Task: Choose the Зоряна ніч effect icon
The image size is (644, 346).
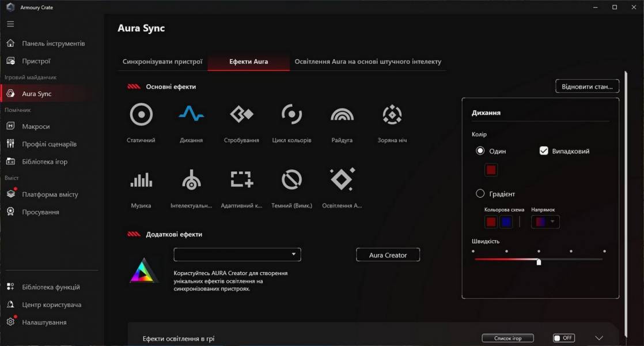Action: [392, 114]
